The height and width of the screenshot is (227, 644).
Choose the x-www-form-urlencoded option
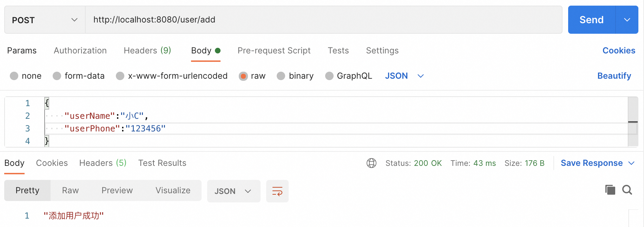click(172, 76)
